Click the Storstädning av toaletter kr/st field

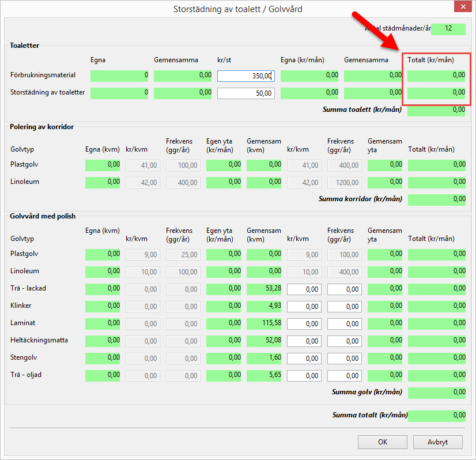245,93
